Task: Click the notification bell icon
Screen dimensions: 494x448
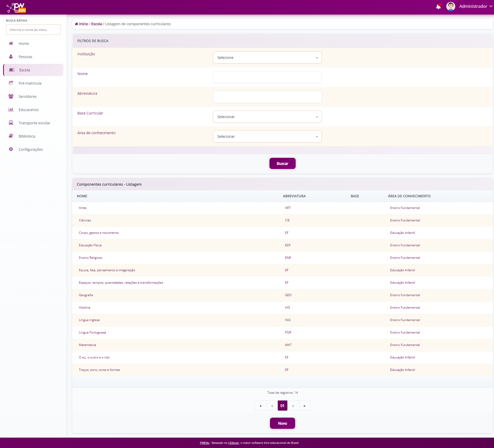Action: 438,6
